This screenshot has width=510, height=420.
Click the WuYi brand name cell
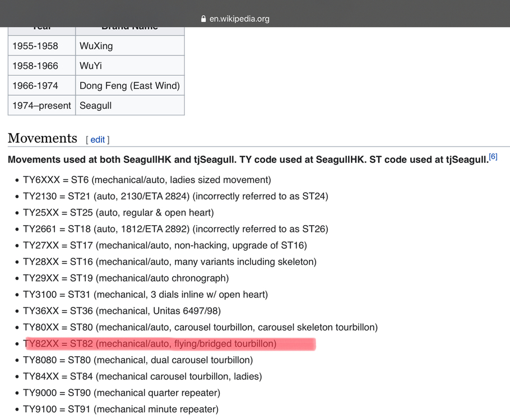pyautogui.click(x=129, y=66)
